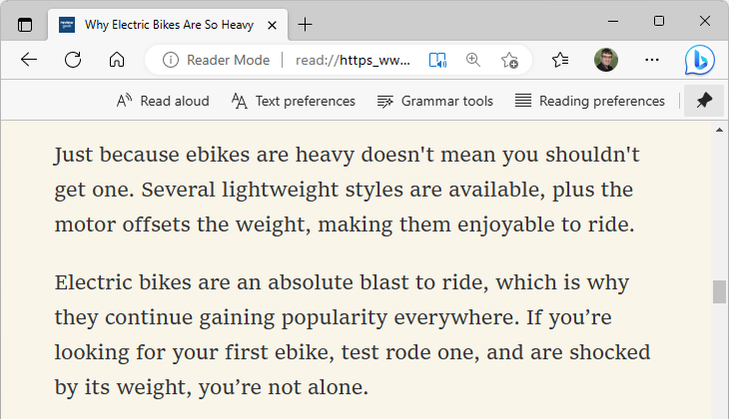Viewport: 729px width, 419px height.
Task: Open the Bing chat sidebar
Action: 699,60
